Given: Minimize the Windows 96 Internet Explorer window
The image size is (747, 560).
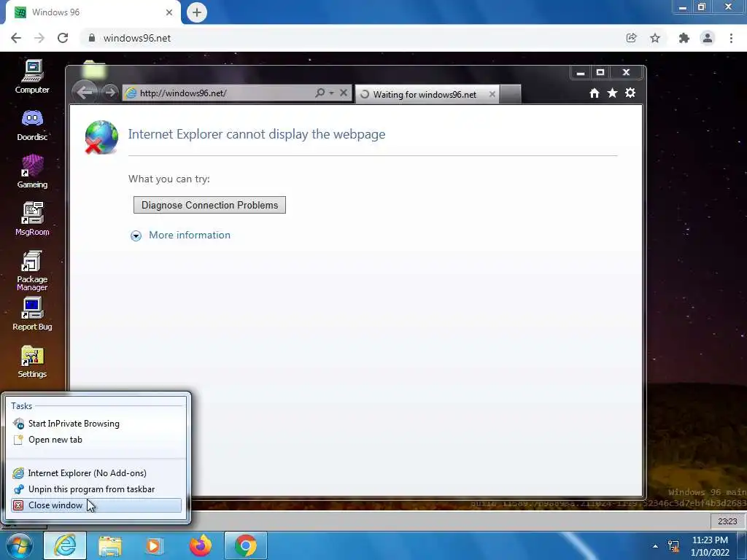Looking at the screenshot, I should coord(580,73).
